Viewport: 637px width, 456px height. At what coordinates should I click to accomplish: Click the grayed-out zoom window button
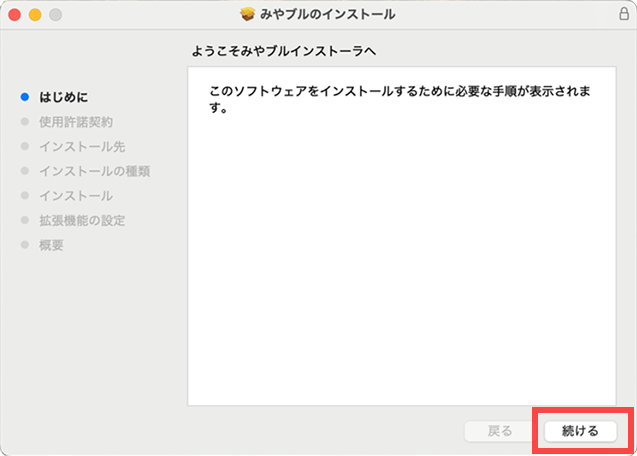click(54, 15)
